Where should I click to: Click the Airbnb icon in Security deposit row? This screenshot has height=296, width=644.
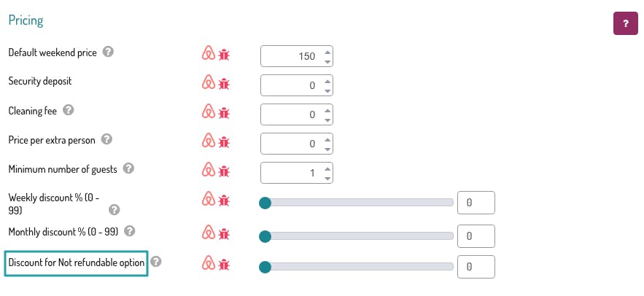[x=209, y=82]
